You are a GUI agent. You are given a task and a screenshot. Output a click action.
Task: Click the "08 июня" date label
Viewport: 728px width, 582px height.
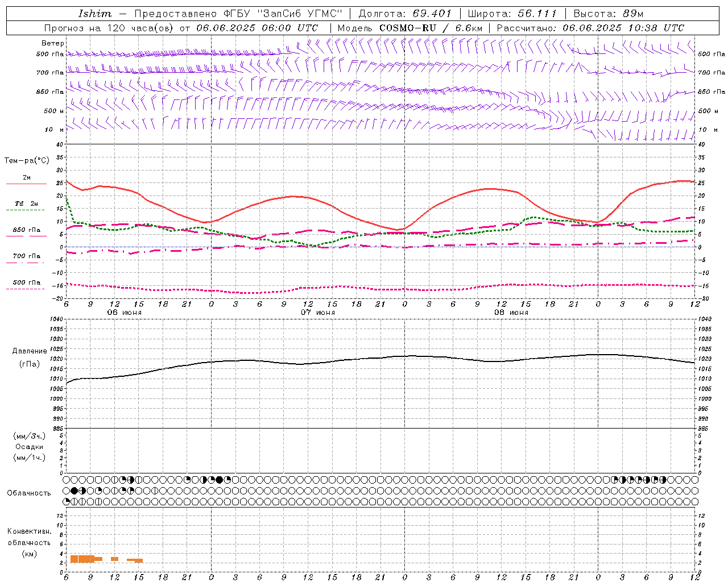(x=511, y=313)
